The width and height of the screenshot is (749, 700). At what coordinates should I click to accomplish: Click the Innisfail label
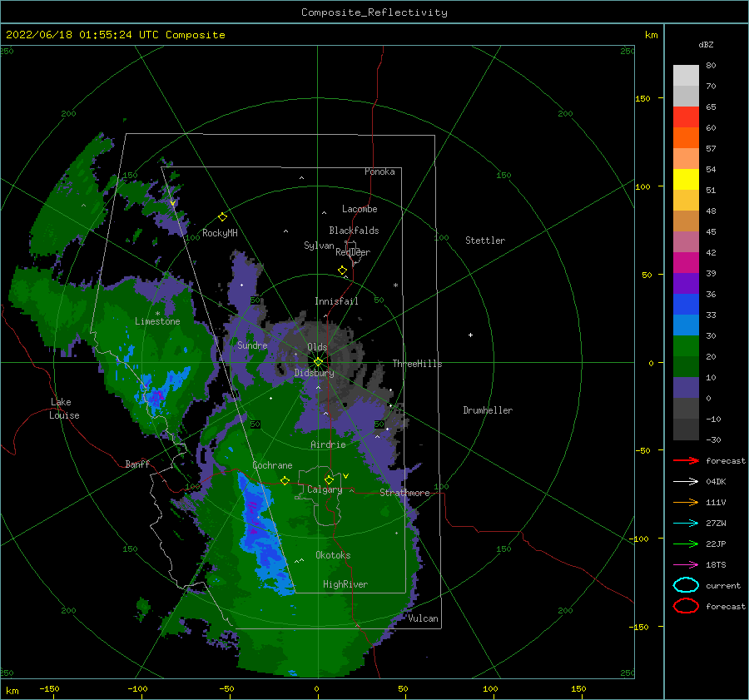pos(336,301)
